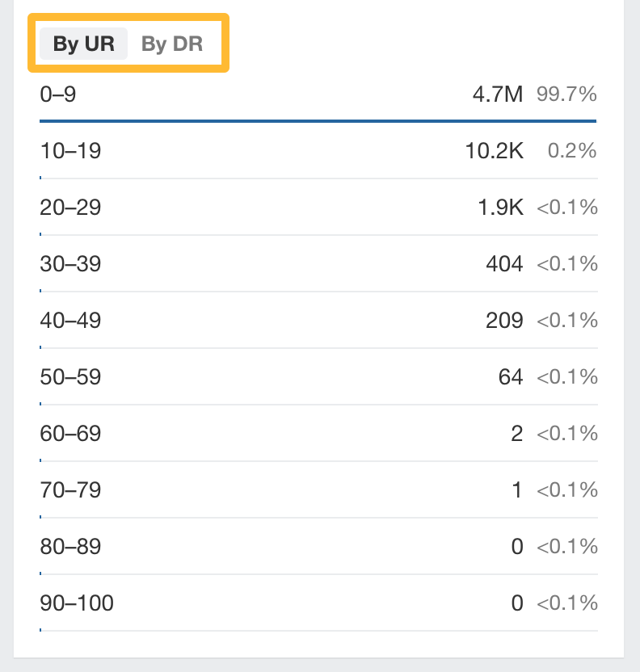Click the 404 count
This screenshot has width=640, height=672.
pos(504,264)
